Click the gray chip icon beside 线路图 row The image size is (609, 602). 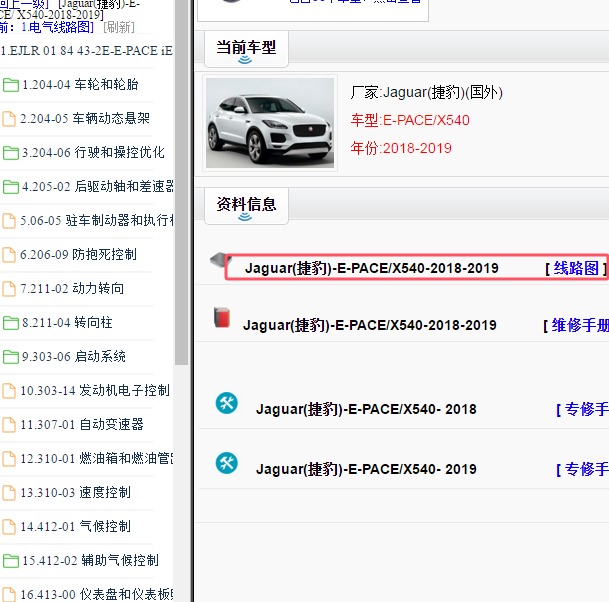pos(218,259)
